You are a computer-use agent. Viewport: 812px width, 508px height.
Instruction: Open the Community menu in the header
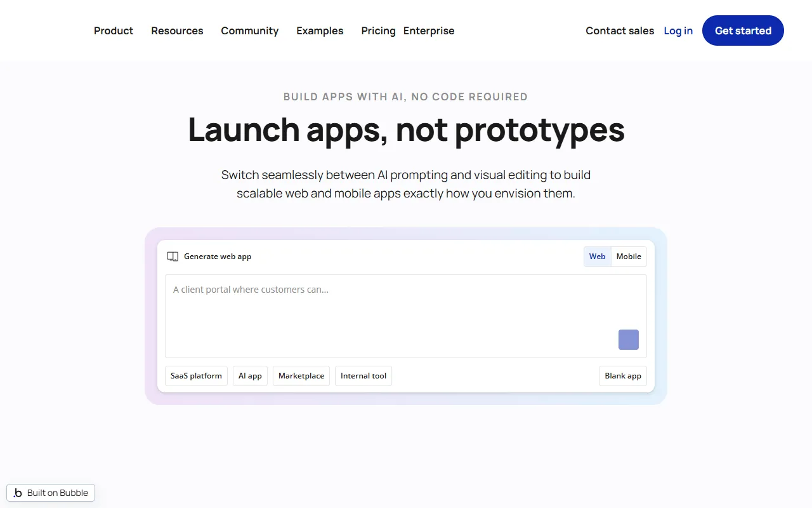(x=249, y=30)
